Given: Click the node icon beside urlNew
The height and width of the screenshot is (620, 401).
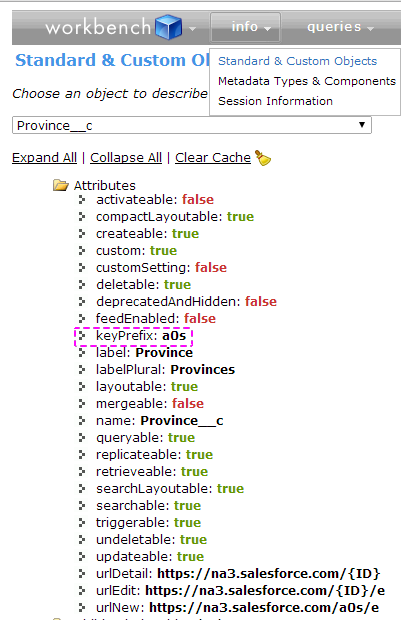Looking at the screenshot, I should click(82, 607).
